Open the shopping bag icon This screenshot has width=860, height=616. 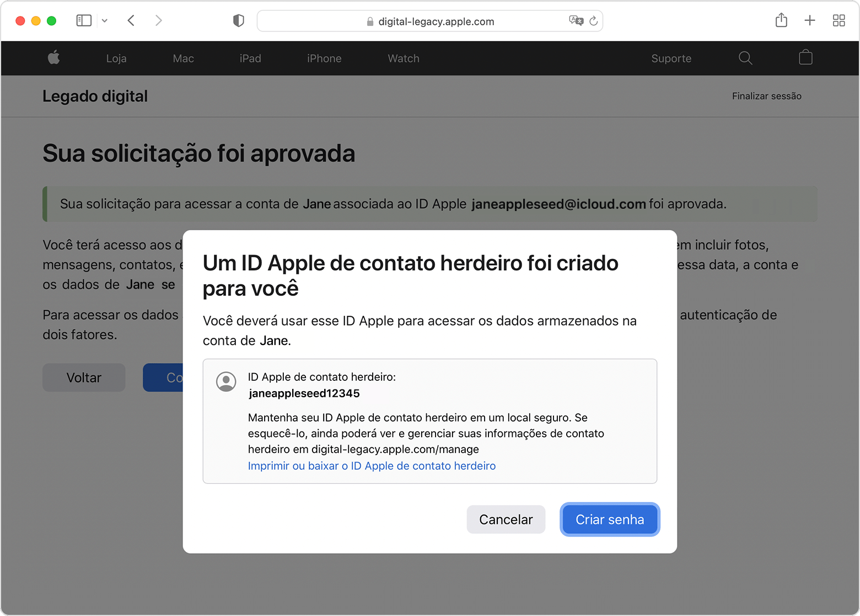click(806, 57)
